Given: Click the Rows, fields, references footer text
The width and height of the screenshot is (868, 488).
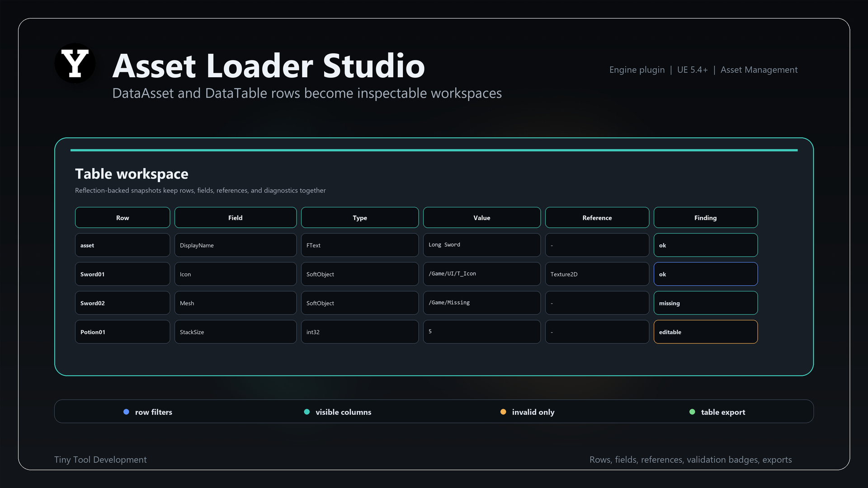Looking at the screenshot, I should tap(691, 460).
